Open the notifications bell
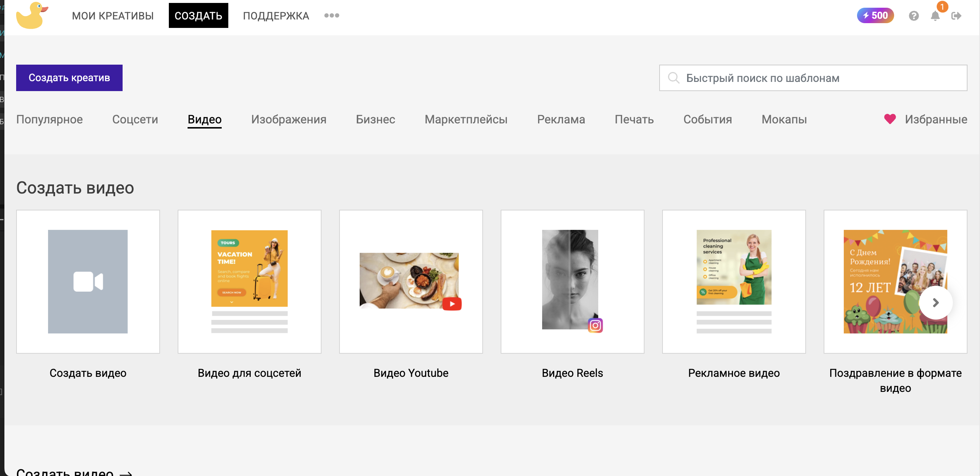Screen dimensions: 980x476 click(935, 16)
